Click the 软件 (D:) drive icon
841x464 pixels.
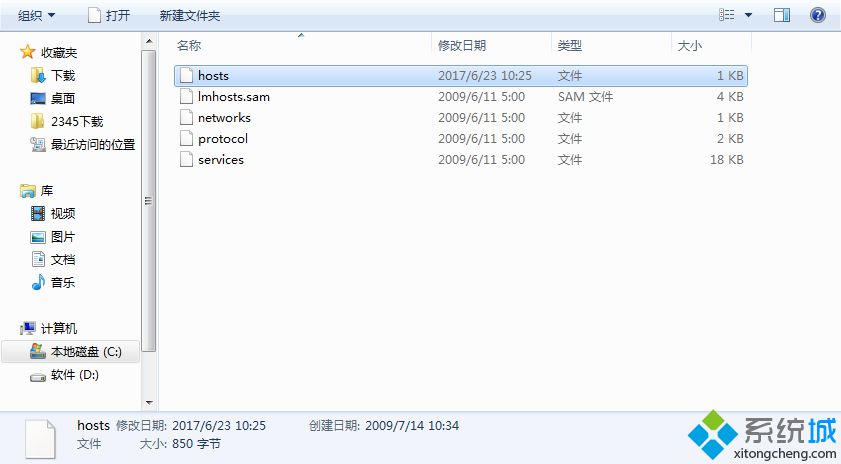[38, 377]
